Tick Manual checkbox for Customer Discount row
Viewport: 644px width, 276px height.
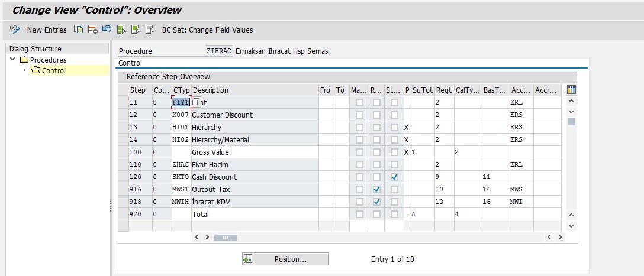point(359,115)
